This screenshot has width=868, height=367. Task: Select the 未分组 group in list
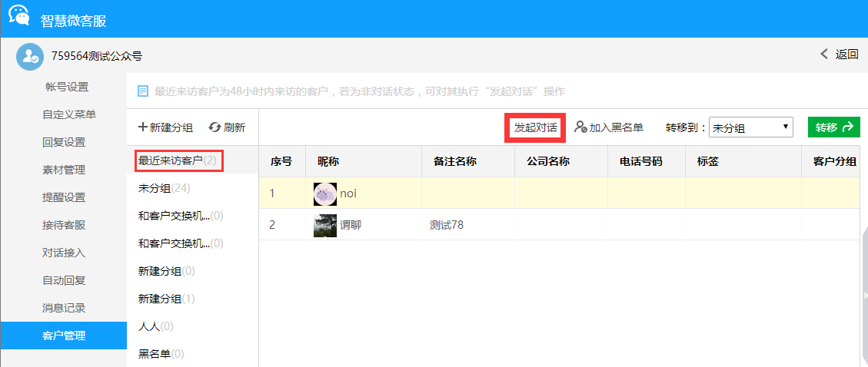[x=165, y=189]
